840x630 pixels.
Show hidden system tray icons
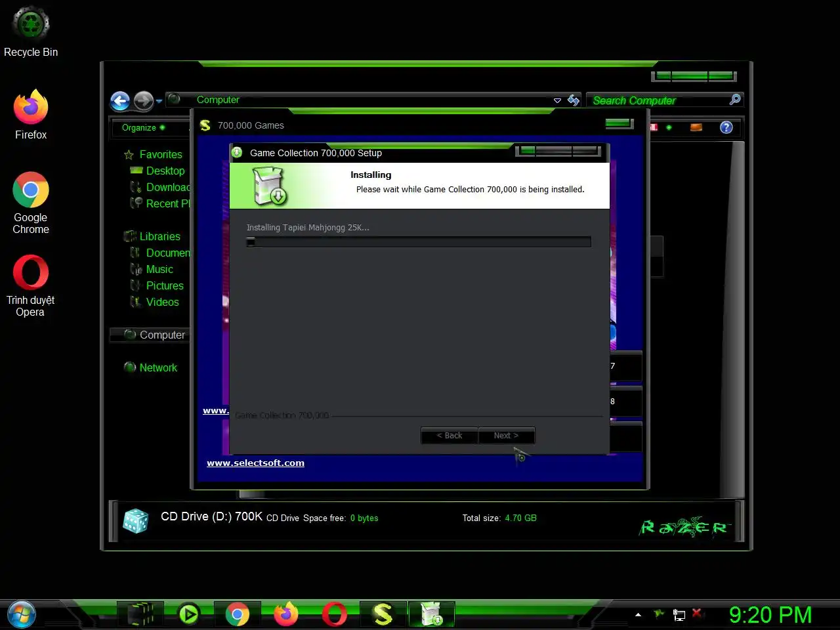(638, 615)
